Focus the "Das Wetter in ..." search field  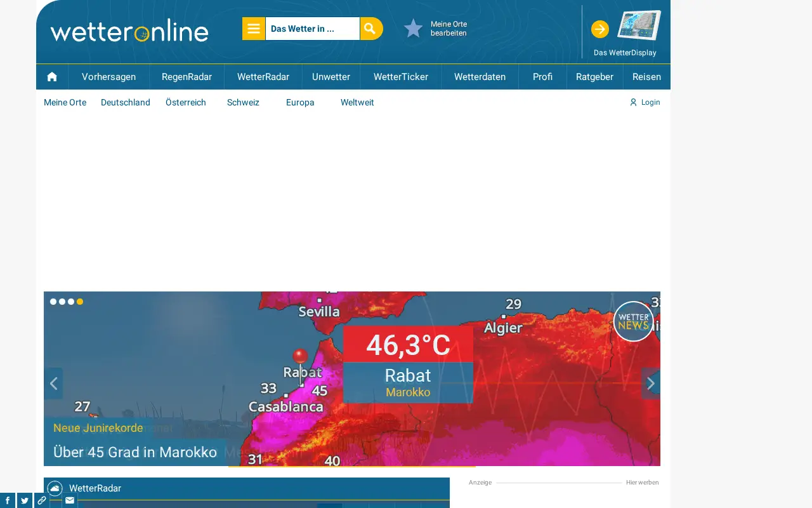313,29
